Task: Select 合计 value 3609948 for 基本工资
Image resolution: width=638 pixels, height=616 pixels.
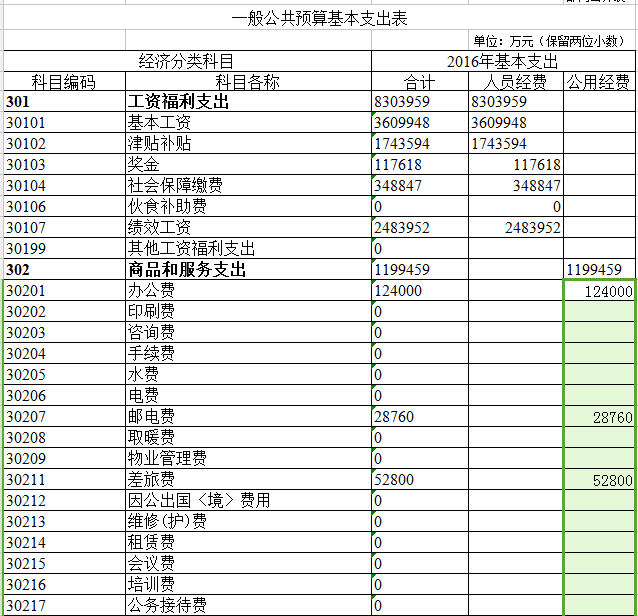Action: point(420,122)
